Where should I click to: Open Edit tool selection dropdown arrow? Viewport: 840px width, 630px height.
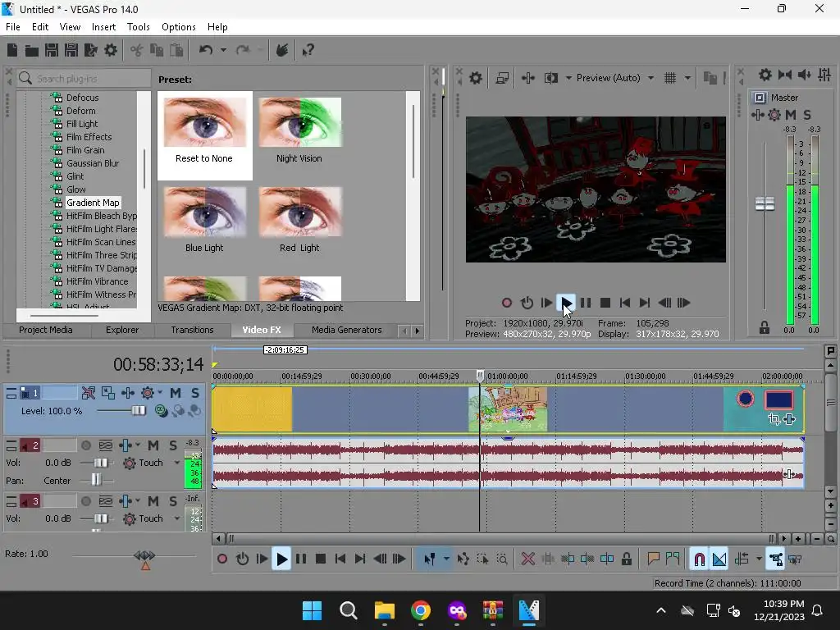pyautogui.click(x=446, y=559)
